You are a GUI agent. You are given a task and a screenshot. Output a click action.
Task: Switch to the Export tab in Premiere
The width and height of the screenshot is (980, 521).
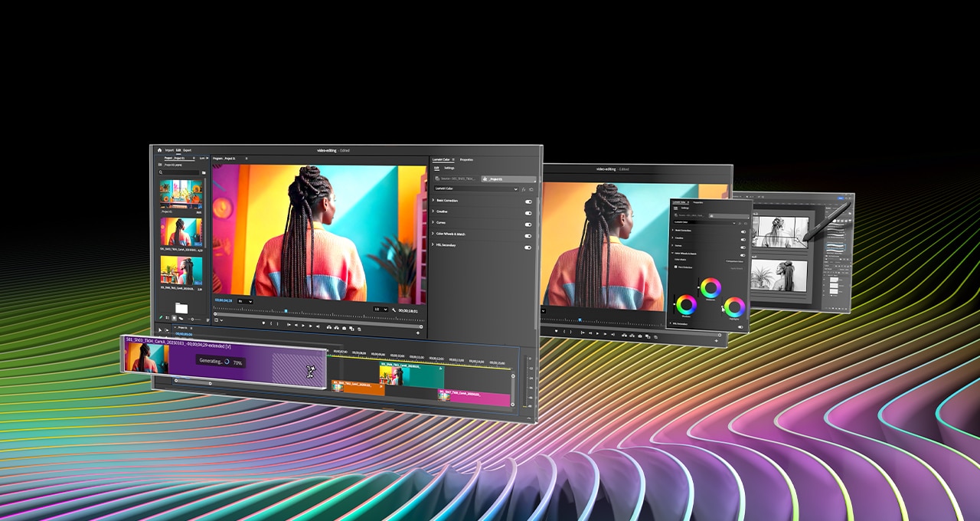point(188,150)
